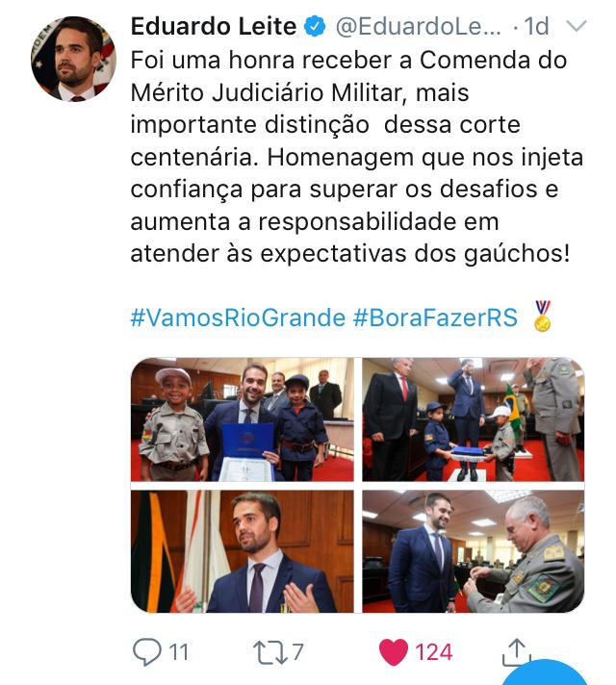The height and width of the screenshot is (685, 616).
Task: Open Eduardo Leite's profile avatar
Action: coord(73,59)
